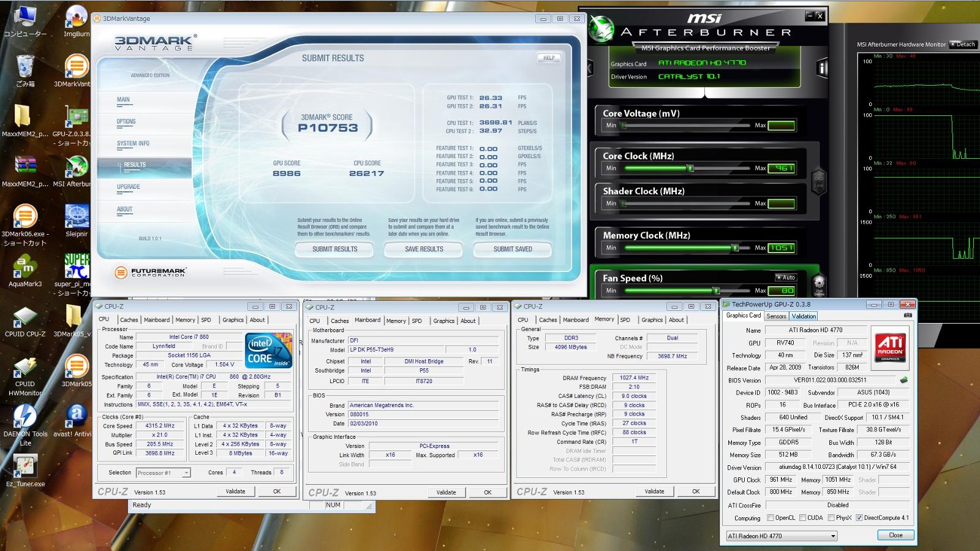Screen dimensions: 980x551
Task: Click OK in the Memory CPU-Z window
Action: click(696, 492)
